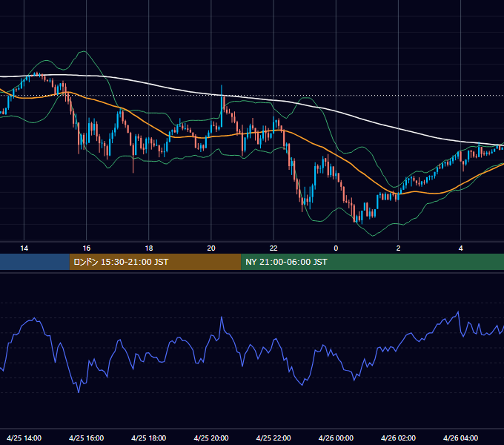Click the 16 hour label on price chart axis
Image resolution: width=504 pixels, height=445 pixels.
[x=87, y=248]
